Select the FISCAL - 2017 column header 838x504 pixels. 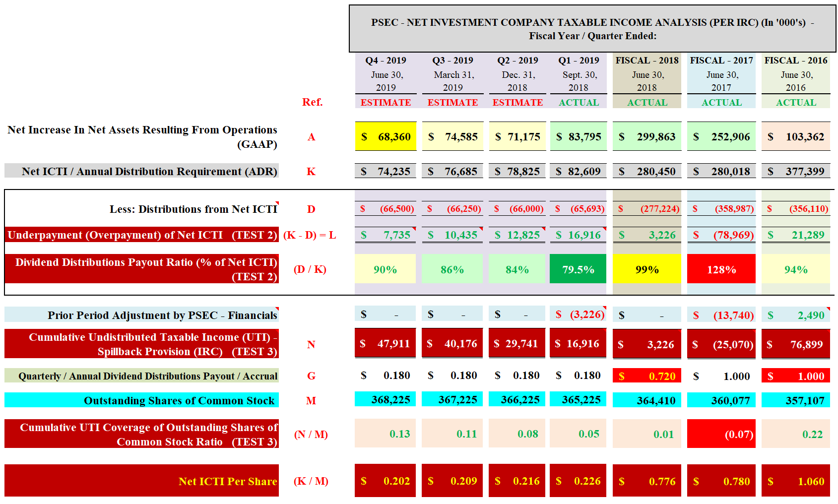(721, 61)
